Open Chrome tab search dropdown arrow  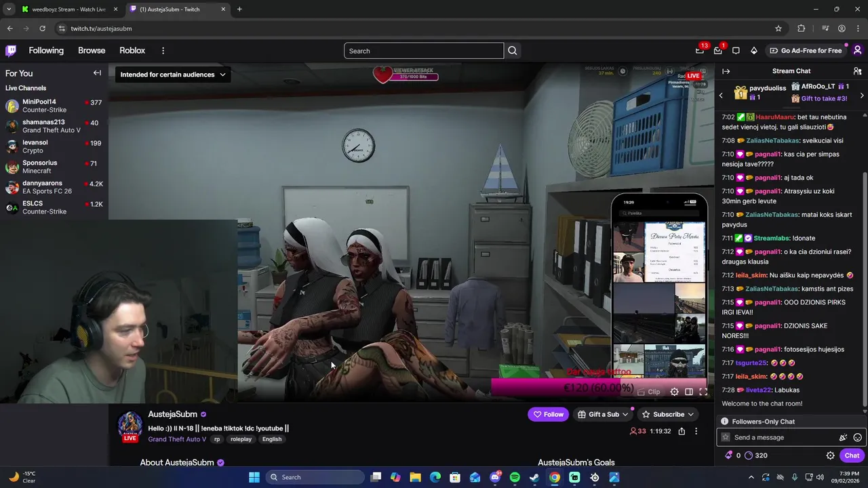click(x=9, y=9)
